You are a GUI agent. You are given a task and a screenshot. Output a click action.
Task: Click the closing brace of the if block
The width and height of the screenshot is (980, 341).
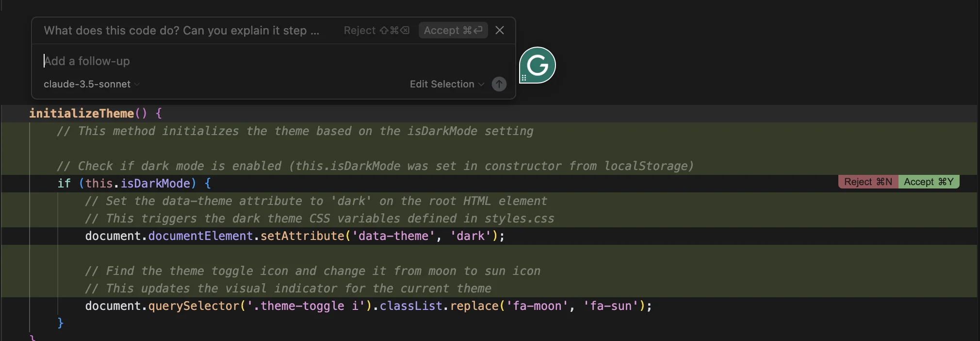[x=60, y=323]
